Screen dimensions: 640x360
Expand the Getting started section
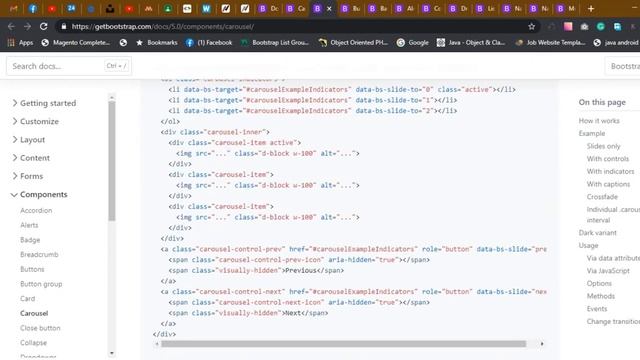tap(44, 103)
